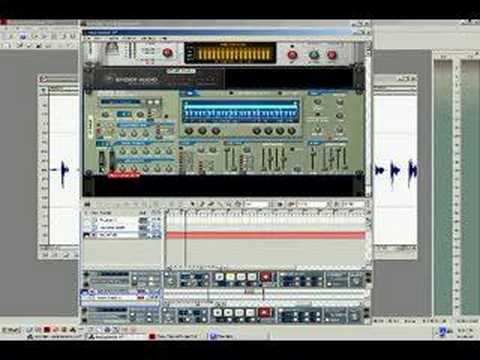This screenshot has height=360, width=480.
Task: Select the magnify tool in sequencer toolbar
Action: click(x=229, y=204)
